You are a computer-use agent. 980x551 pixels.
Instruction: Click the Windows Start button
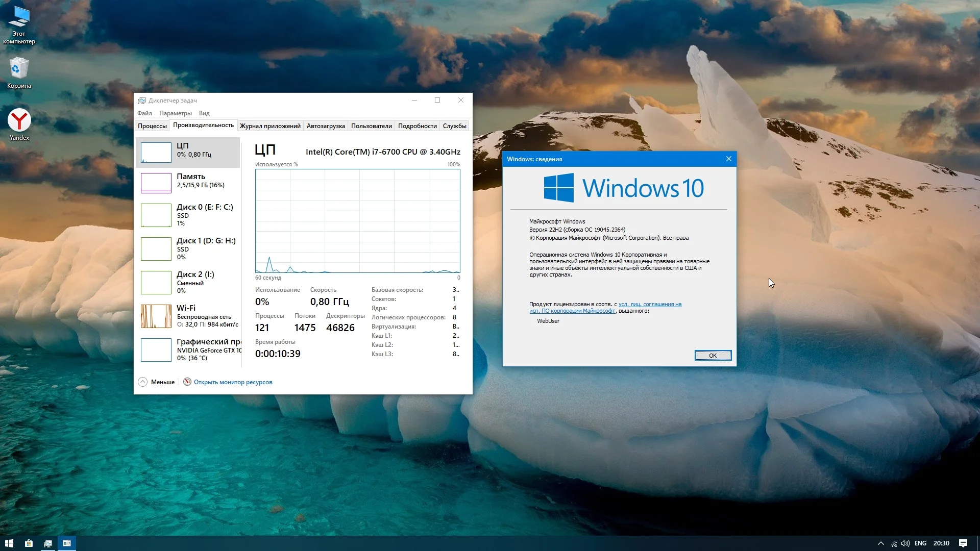point(9,543)
